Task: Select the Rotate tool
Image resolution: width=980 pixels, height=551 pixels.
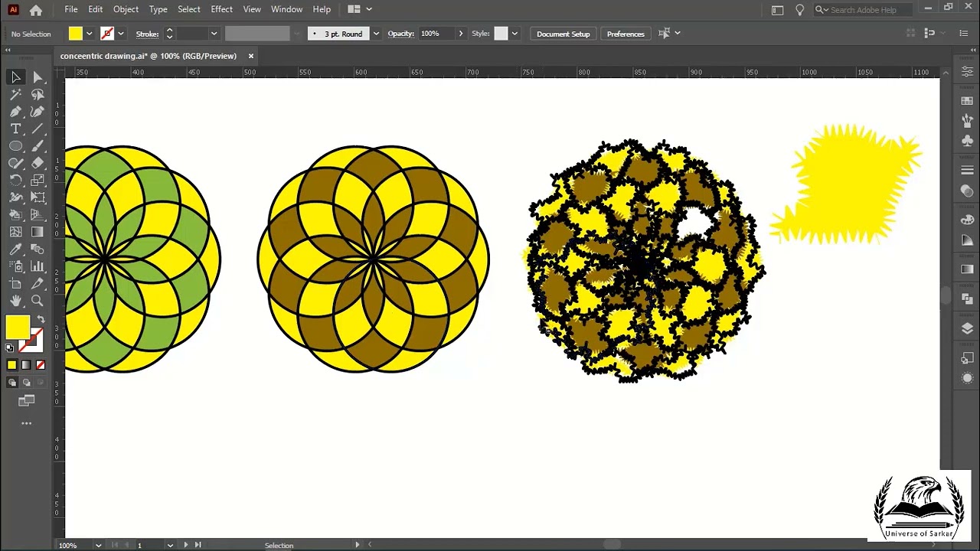Action: click(x=15, y=181)
